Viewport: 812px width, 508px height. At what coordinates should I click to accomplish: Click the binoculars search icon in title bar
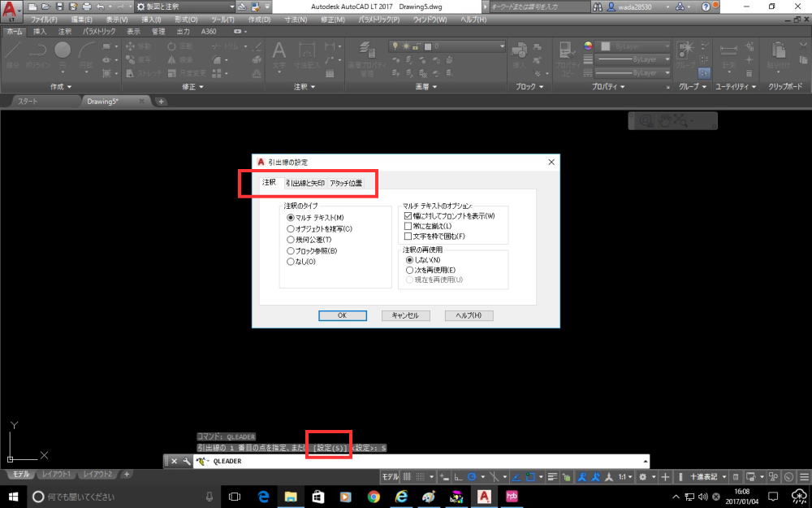coord(598,7)
